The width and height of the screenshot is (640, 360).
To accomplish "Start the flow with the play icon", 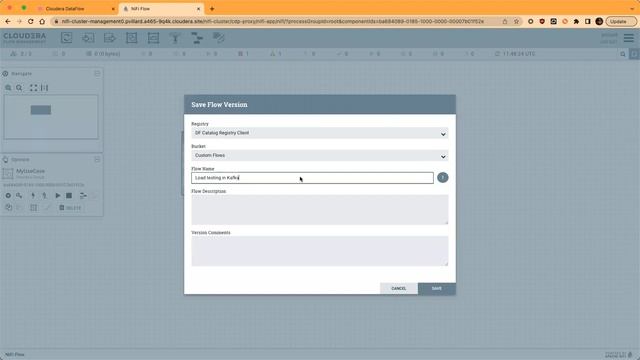I will 58,196.
